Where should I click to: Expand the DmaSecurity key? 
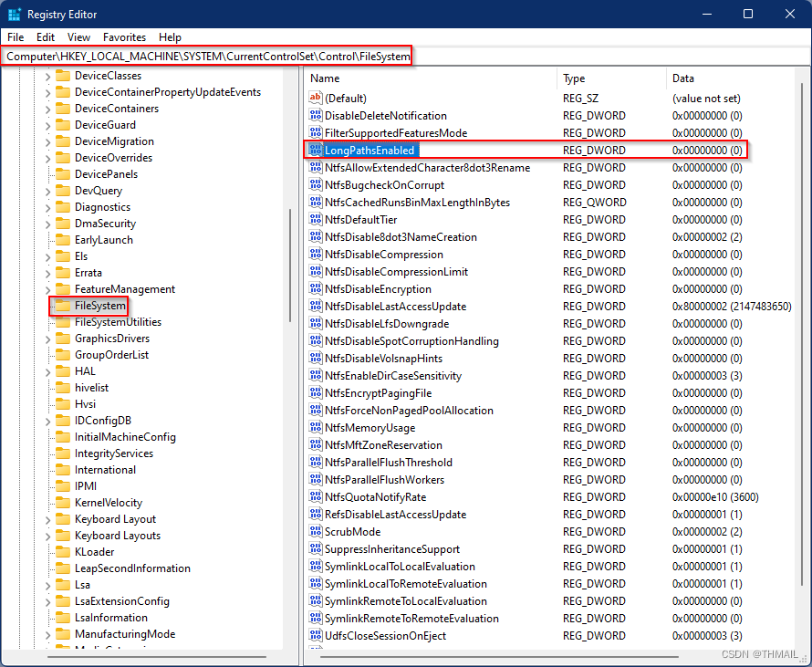coord(47,224)
